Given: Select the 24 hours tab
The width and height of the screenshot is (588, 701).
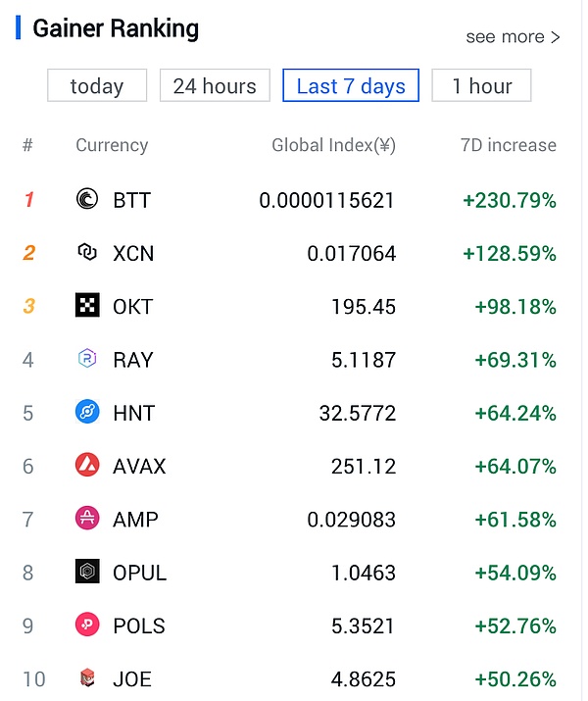Looking at the screenshot, I should point(215,86).
